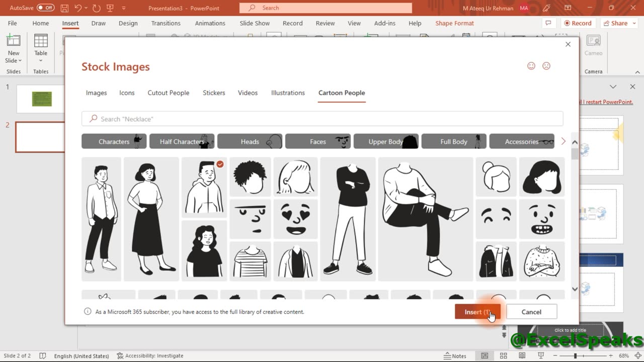This screenshot has height=362, width=644.
Task: Click Accessibility: Investigate in status bar
Action: point(149,355)
